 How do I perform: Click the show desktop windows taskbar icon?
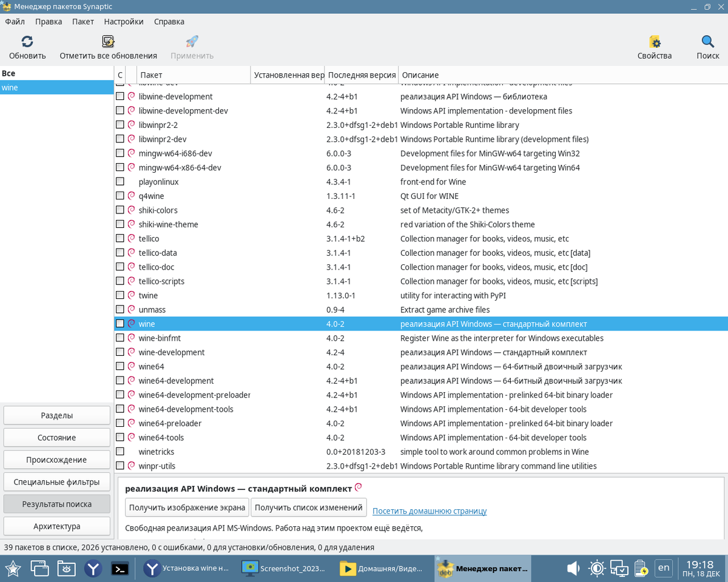point(40,568)
